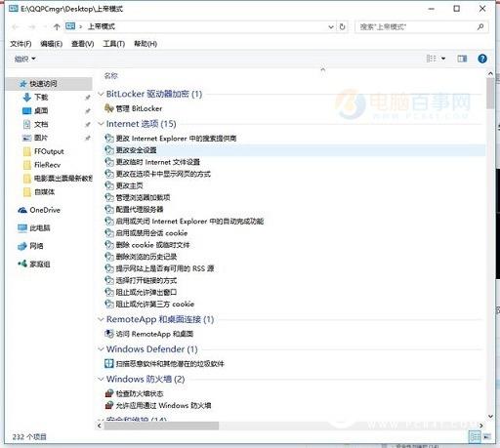500x448 pixels.
Task: Open 文档 in sidebar
Action: pyautogui.click(x=41, y=124)
